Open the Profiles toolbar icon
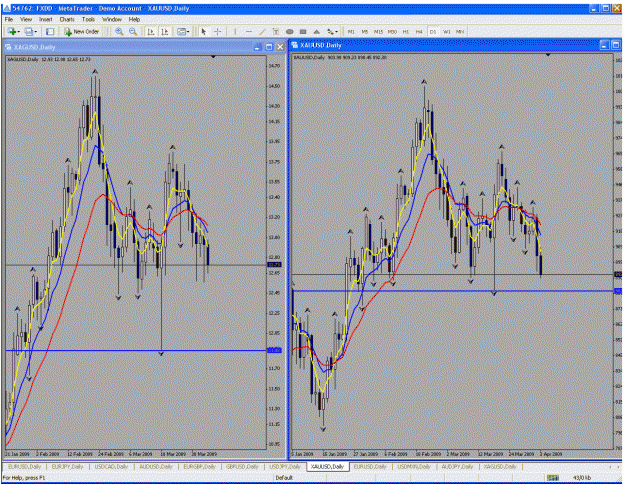Screen dimensions: 625x484 [x=29, y=31]
